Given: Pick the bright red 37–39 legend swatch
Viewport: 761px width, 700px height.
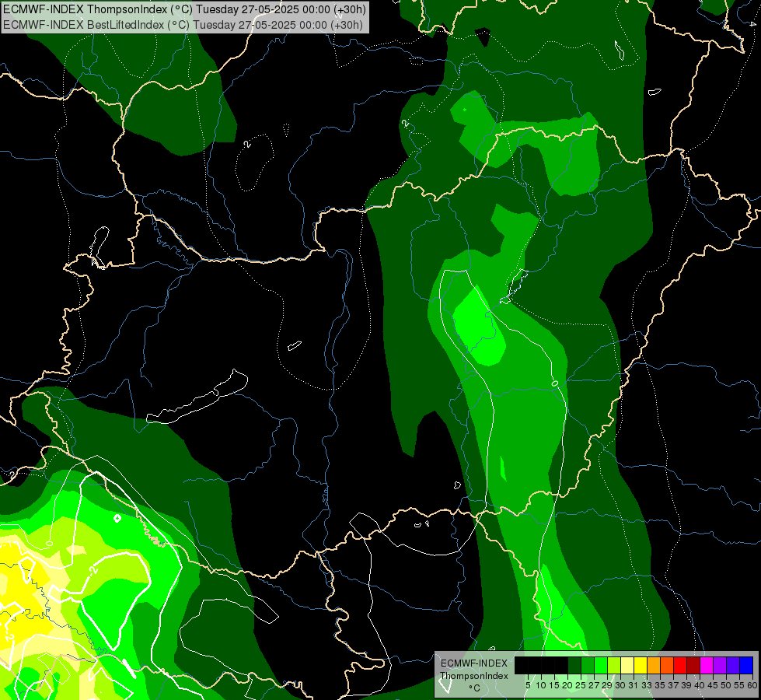Looking at the screenshot, I should point(680,665).
